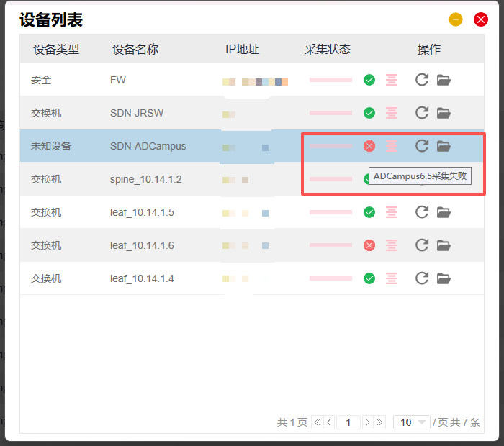The height and width of the screenshot is (446, 504).
Task: Go to the next page
Action: tap(367, 422)
